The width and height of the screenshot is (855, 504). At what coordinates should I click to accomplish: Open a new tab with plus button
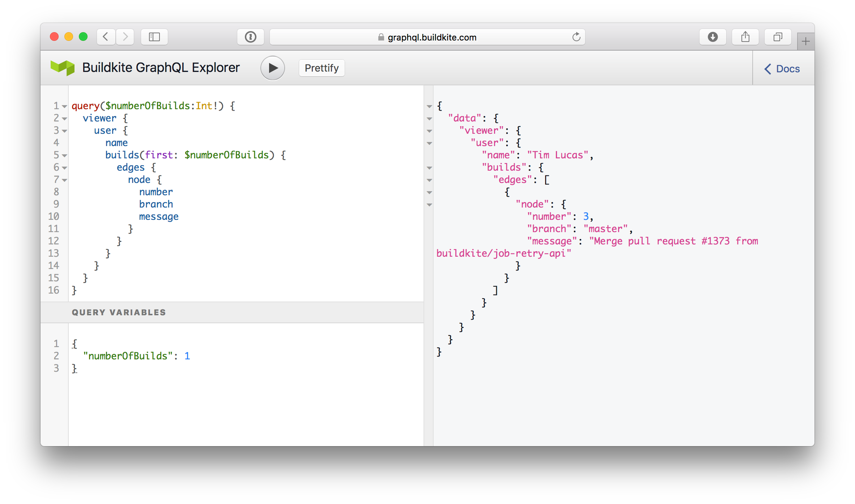click(805, 42)
